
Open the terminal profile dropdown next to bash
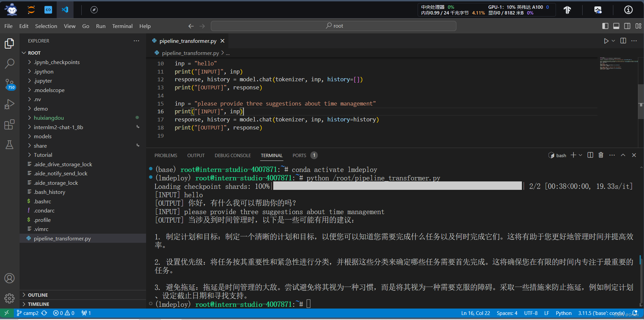tap(580, 155)
